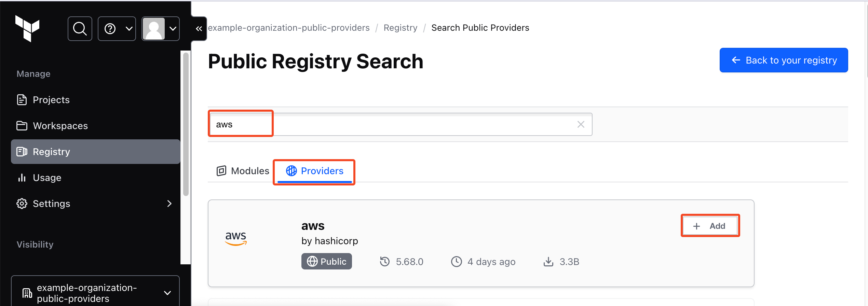Click the Registry breadcrumb link
The width and height of the screenshot is (868, 306).
400,28
